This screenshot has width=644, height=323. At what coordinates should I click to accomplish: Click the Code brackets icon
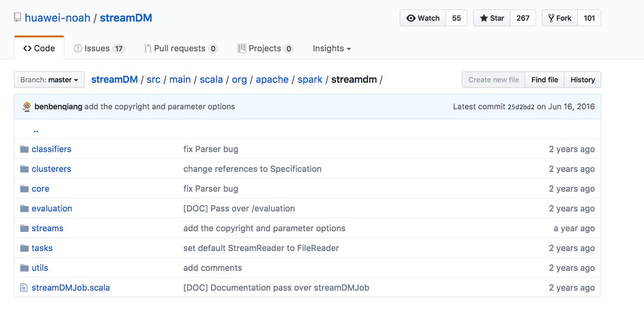pos(27,48)
